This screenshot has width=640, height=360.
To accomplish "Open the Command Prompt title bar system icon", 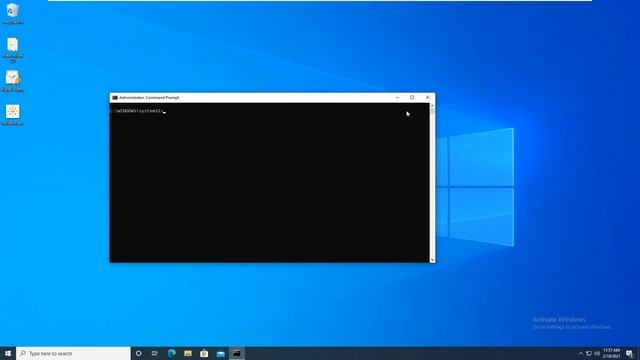I will click(115, 98).
